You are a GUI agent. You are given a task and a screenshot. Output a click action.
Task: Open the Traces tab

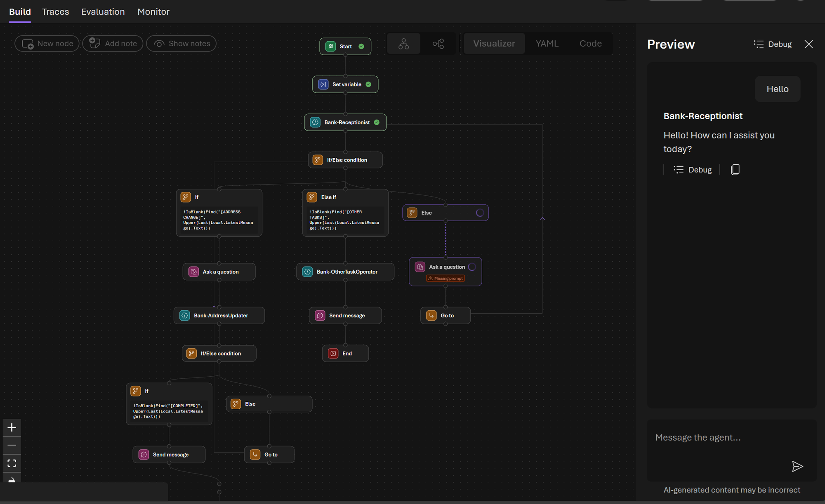pos(55,12)
